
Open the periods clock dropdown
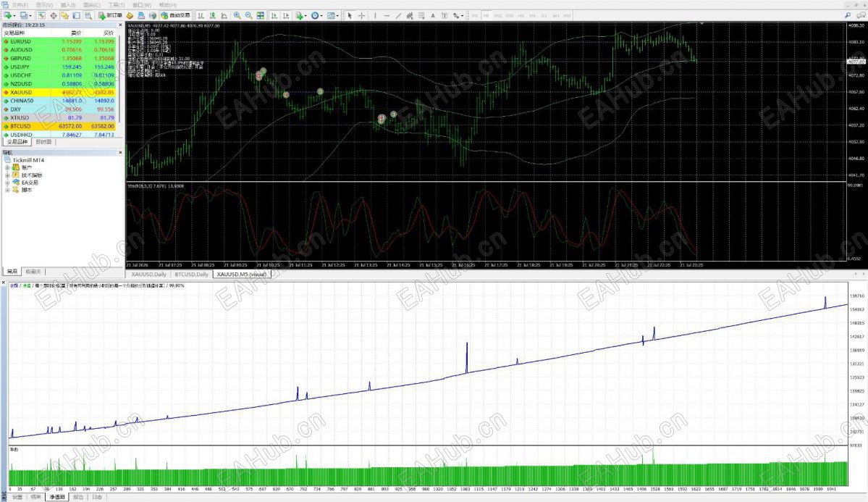point(321,15)
